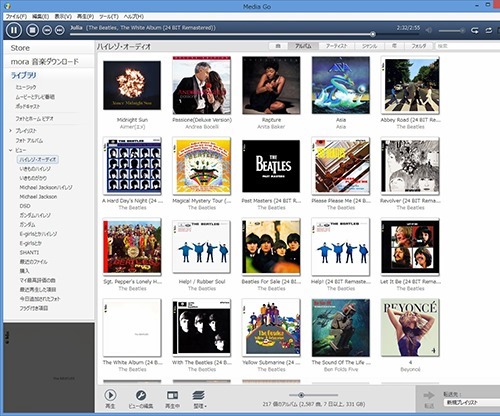Image resolution: width=500 pixels, height=416 pixels.
Task: Select the DSD view in sidebar
Action: point(25,206)
